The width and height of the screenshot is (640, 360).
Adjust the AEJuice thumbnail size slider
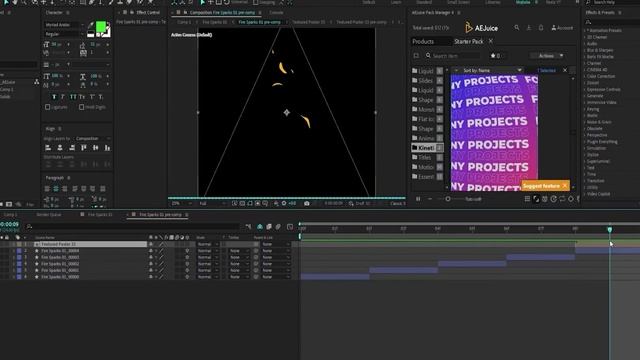pyautogui.click(x=448, y=199)
